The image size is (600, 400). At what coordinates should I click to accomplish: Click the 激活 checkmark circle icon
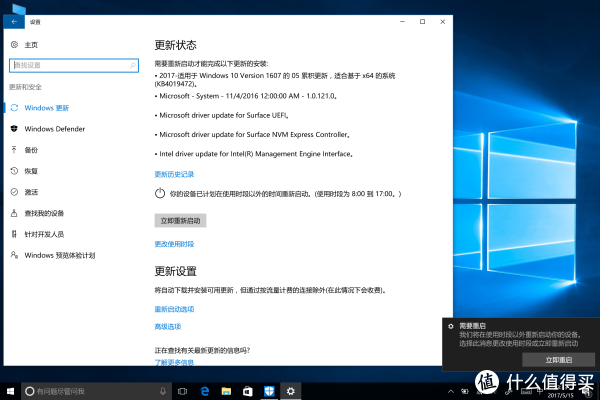click(15, 192)
